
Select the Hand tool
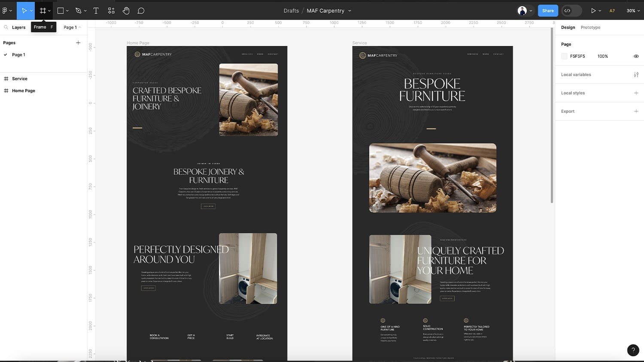pos(126,11)
